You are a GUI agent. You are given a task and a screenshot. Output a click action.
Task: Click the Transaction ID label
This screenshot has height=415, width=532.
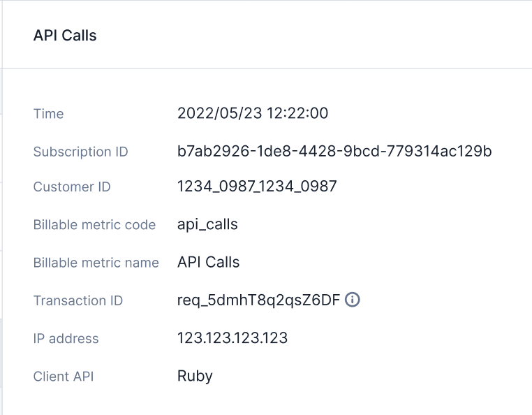(x=78, y=300)
